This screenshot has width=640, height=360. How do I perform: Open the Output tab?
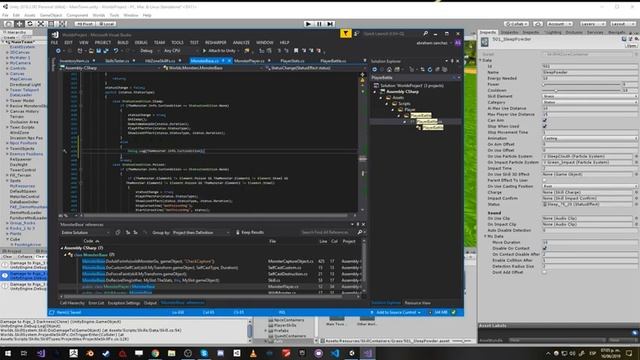point(150,303)
